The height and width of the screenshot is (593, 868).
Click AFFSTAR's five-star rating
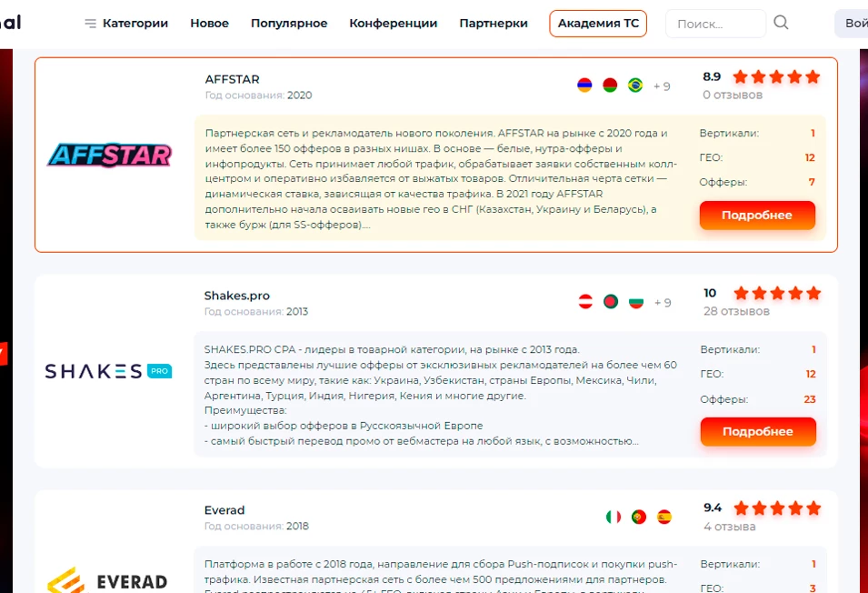point(776,77)
